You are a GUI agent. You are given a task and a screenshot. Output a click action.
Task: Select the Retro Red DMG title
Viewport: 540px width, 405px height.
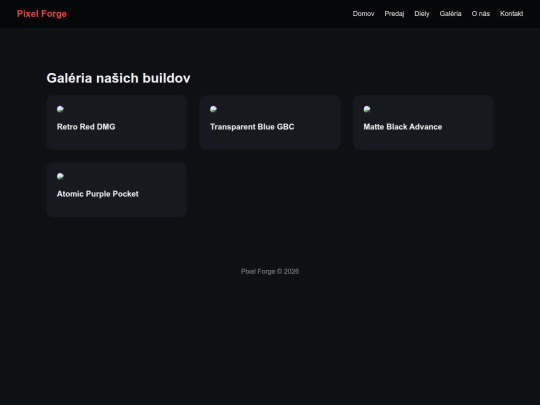(86, 127)
